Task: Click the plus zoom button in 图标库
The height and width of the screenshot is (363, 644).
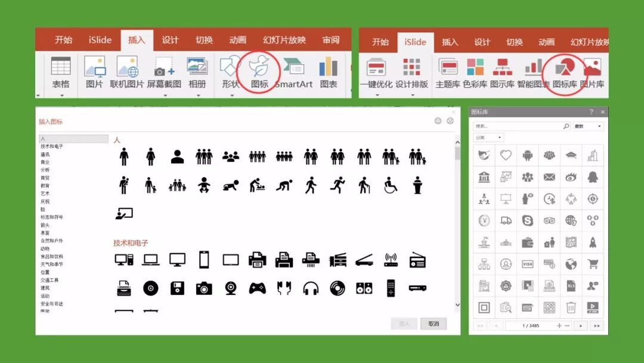Action: [559, 325]
